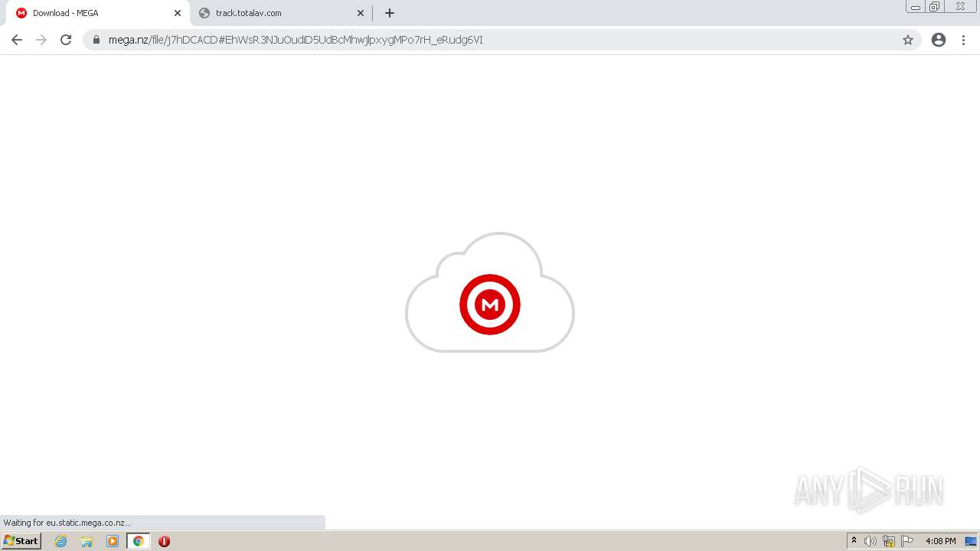Screen dimensions: 980x551
Task: Reload the MEGA page
Action: click(x=66, y=40)
